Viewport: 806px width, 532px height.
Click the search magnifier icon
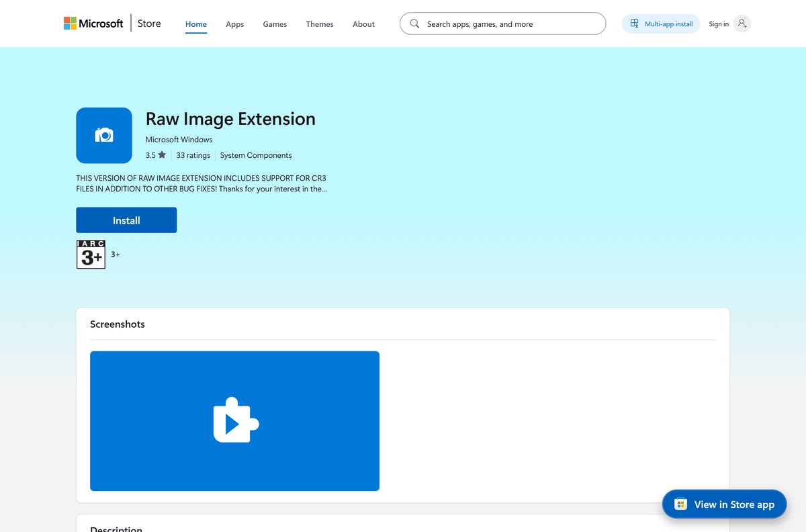tap(414, 24)
